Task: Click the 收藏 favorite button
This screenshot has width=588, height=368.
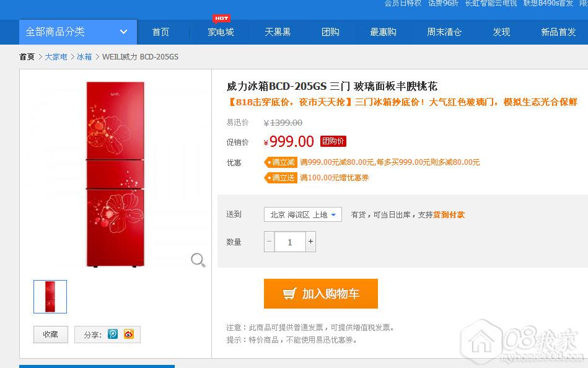Action: coord(51,335)
